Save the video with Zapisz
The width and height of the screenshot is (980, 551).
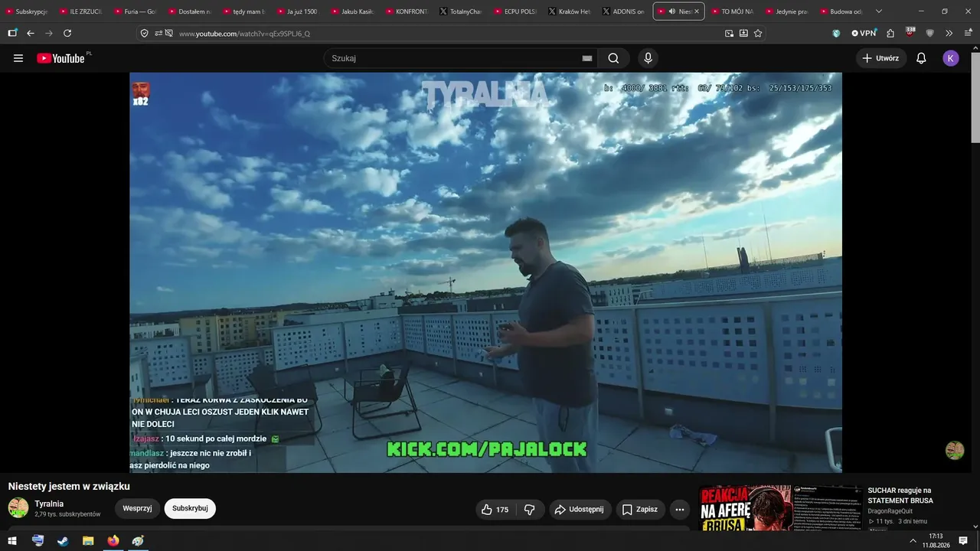(640, 510)
